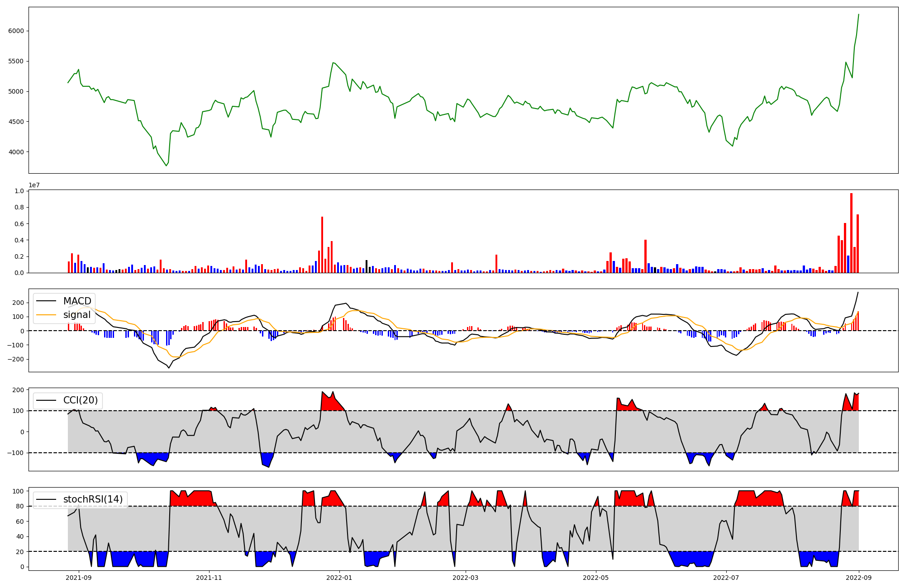The height and width of the screenshot is (588, 905).
Task: Click the final peak of the green price line
Action: tap(858, 14)
